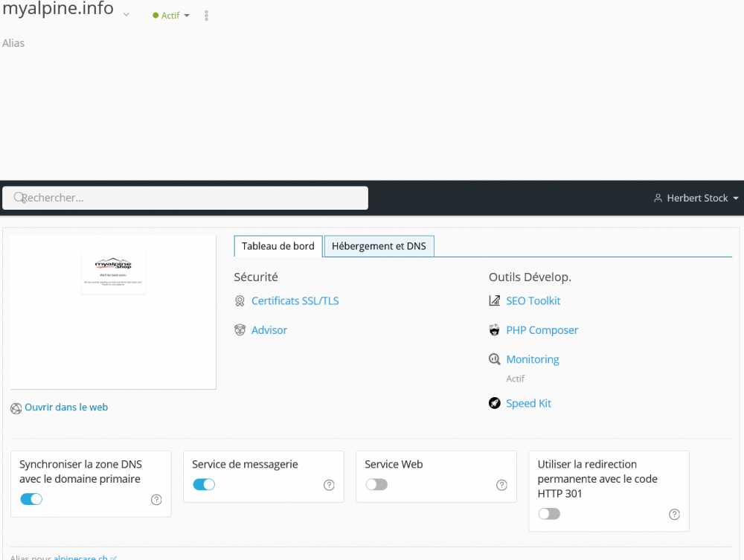This screenshot has width=744, height=560.
Task: Click the Advisor icon
Action: (240, 329)
